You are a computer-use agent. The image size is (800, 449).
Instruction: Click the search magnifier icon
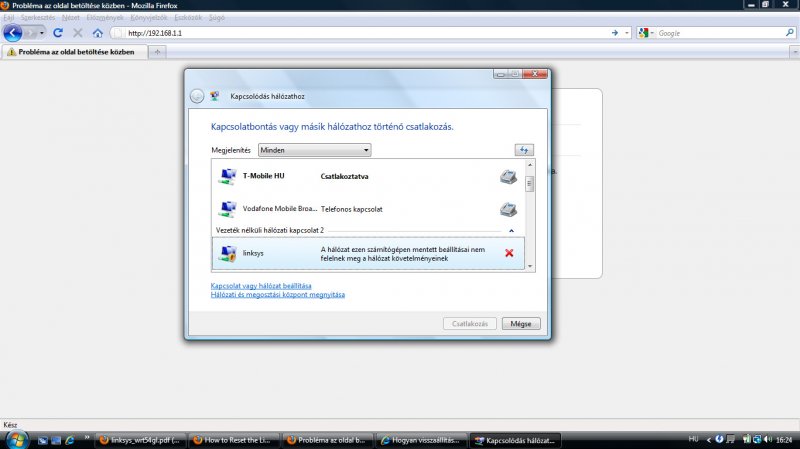pos(790,33)
